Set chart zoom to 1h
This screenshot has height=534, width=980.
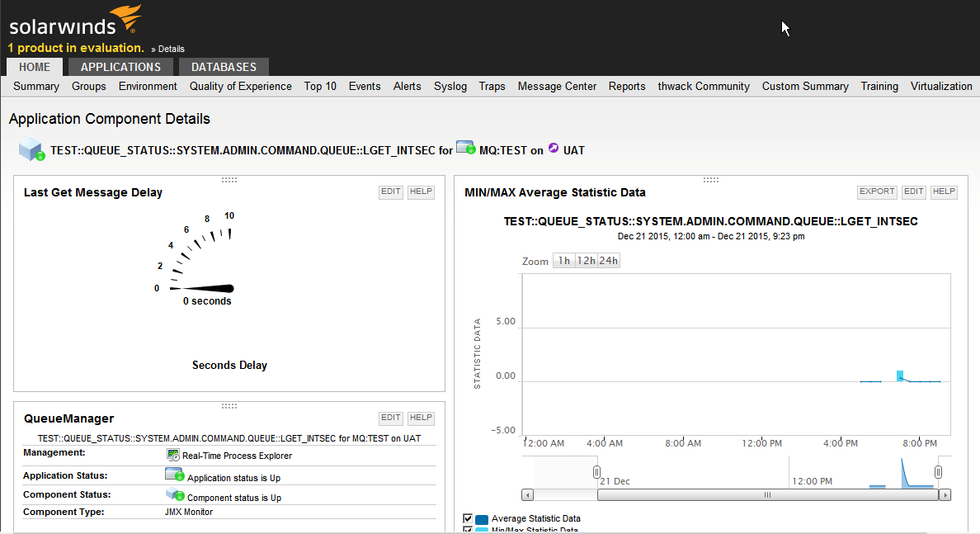tap(563, 261)
